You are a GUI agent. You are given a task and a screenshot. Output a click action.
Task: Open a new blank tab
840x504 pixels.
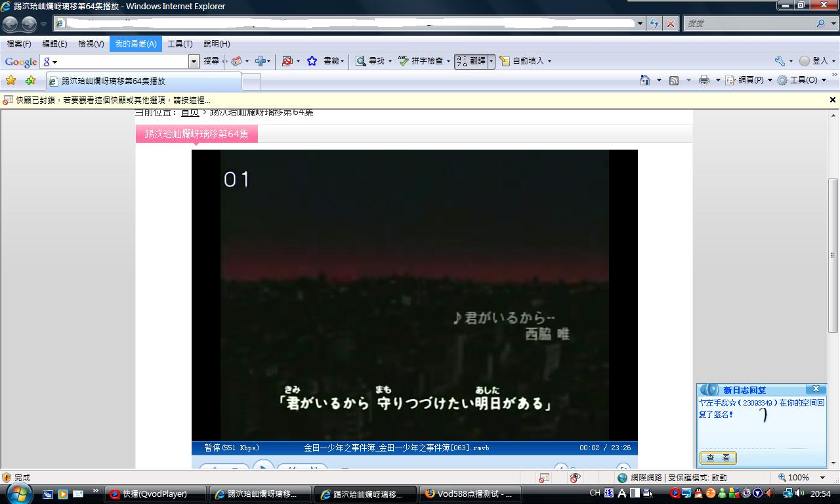point(251,81)
